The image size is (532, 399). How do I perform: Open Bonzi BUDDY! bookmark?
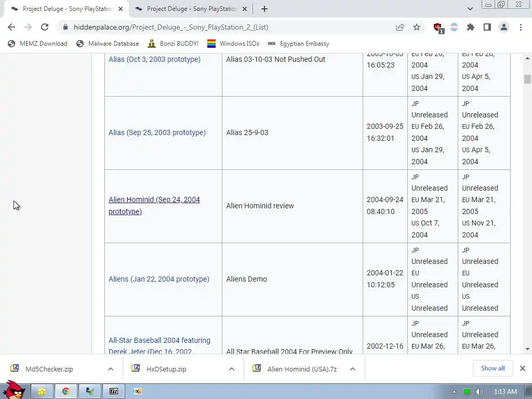click(174, 44)
